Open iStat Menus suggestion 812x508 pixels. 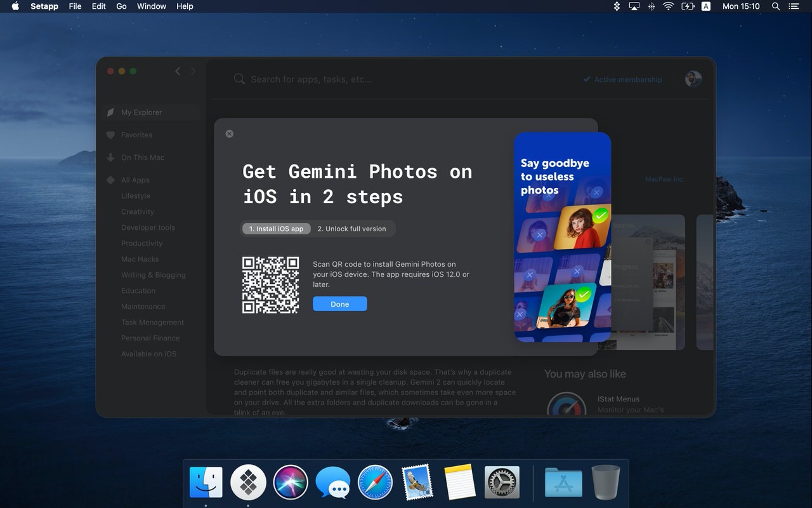point(619,399)
